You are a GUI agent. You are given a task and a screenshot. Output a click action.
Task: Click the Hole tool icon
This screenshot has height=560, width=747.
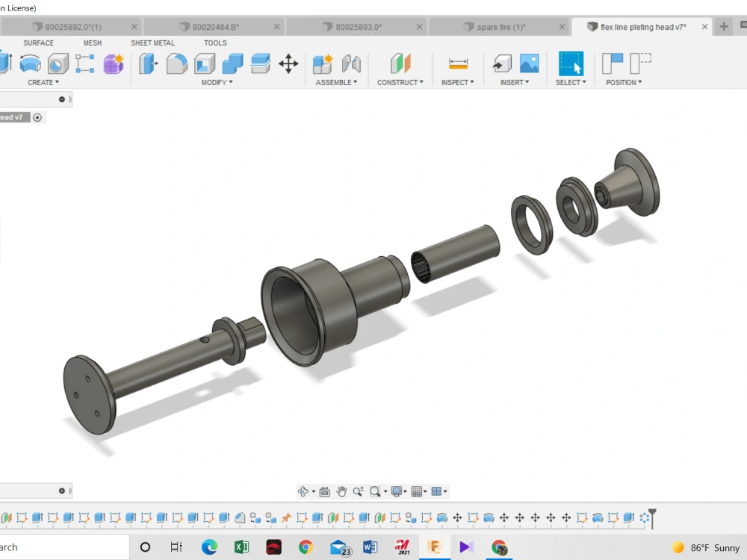[58, 63]
